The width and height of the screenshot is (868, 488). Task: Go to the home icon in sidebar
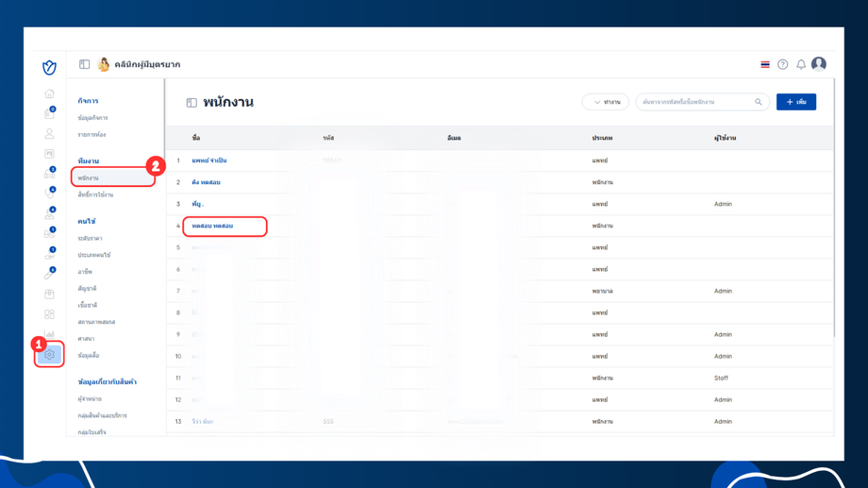coord(49,93)
